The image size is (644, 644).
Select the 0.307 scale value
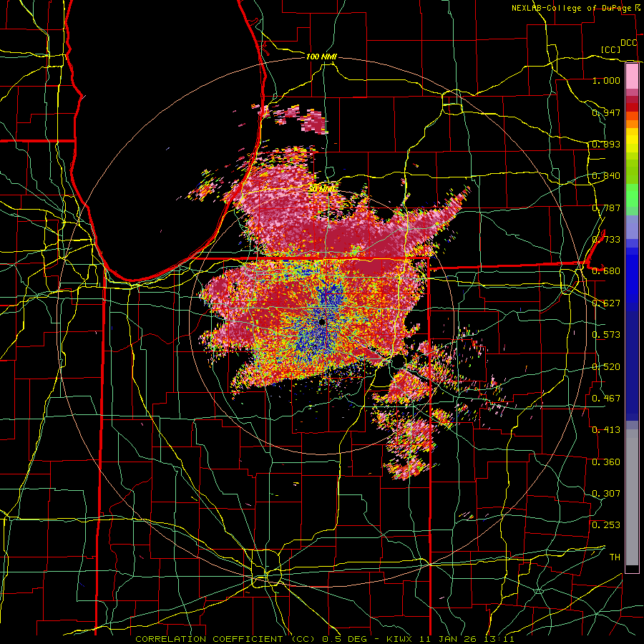click(606, 494)
